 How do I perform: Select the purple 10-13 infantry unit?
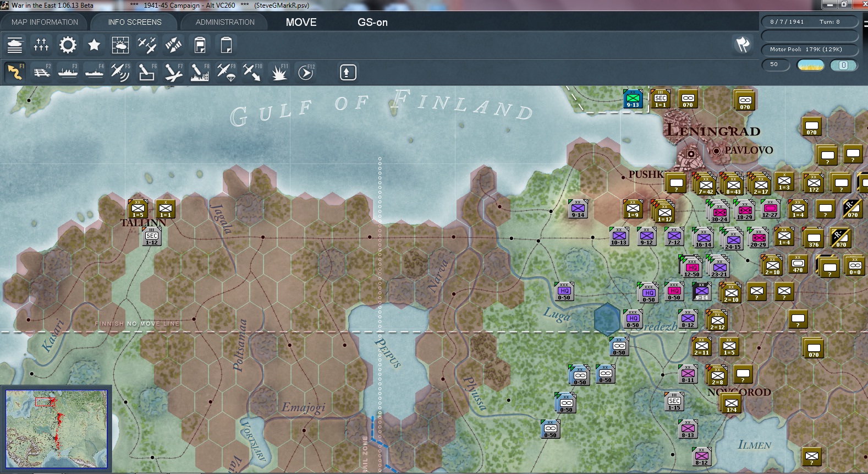(619, 237)
